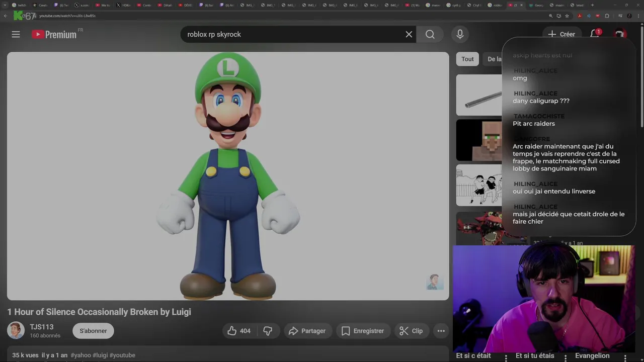Viewport: 644px width, 362px height.
Task: Open the #yahoo hashtag link
Action: (80, 355)
